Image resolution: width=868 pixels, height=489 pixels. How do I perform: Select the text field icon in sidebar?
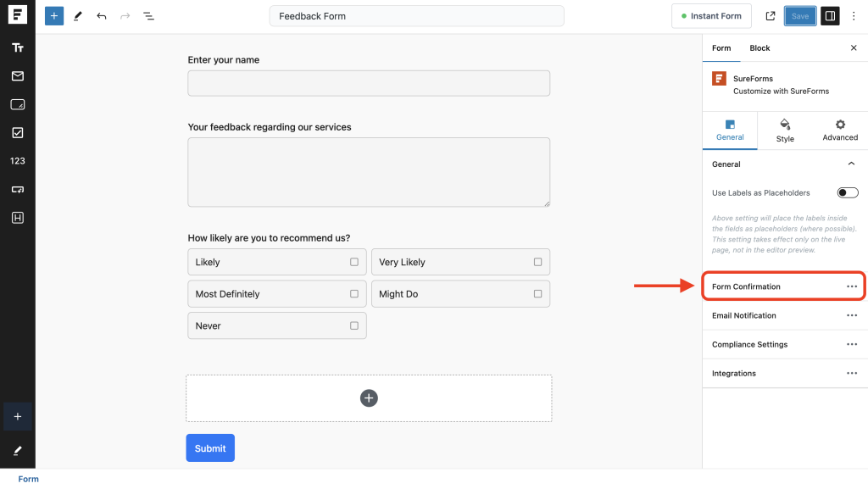tap(17, 47)
